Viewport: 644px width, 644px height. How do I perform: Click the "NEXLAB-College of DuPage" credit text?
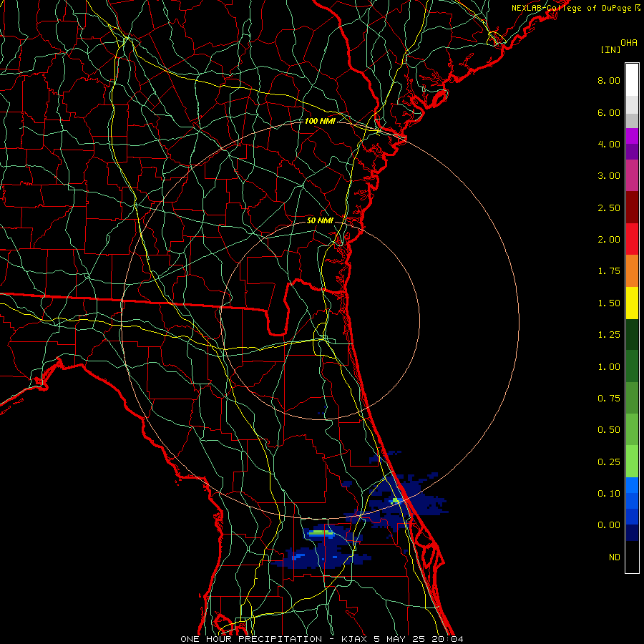click(571, 8)
